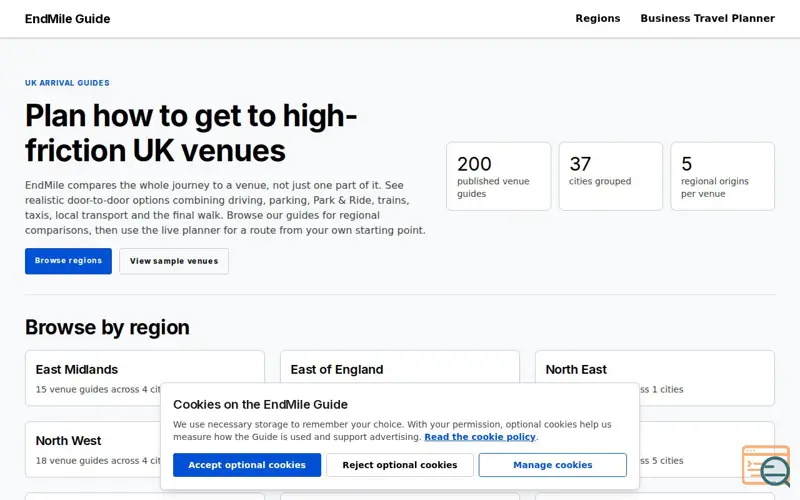Reject optional cookies
Image resolution: width=800 pixels, height=500 pixels.
[399, 465]
